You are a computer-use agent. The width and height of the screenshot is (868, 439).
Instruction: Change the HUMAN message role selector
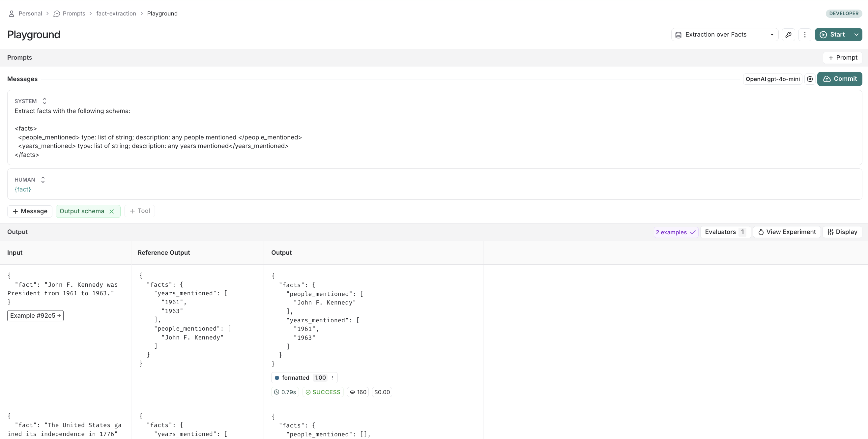(x=43, y=180)
